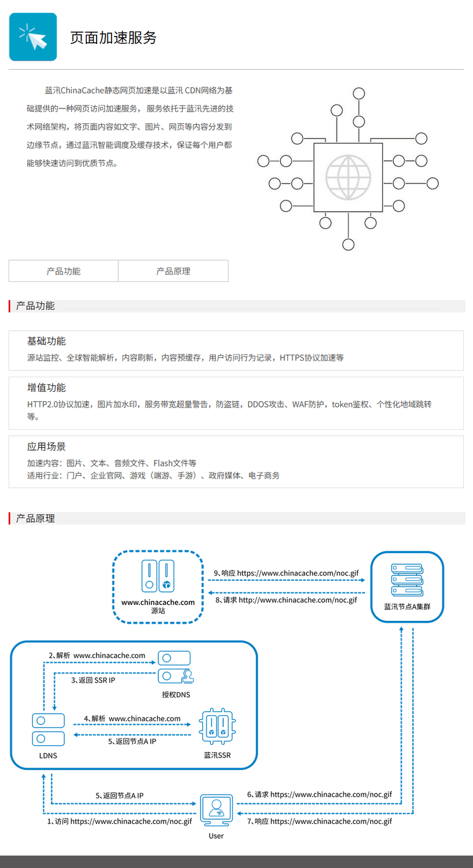Click the 源站 server icon in diagram

(x=158, y=576)
